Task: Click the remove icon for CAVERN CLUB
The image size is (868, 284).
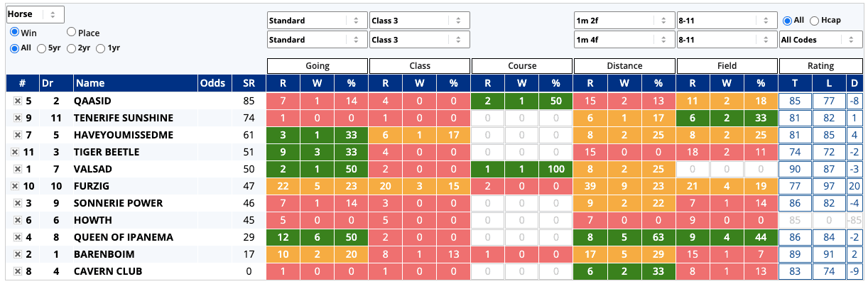Action: [17, 271]
